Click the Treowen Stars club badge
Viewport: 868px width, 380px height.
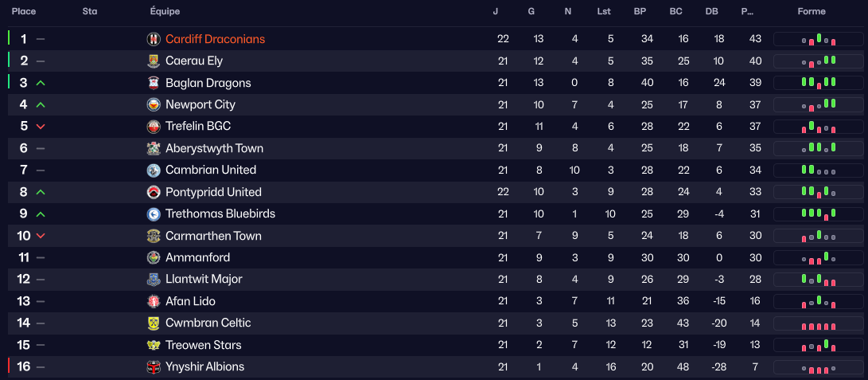click(154, 345)
